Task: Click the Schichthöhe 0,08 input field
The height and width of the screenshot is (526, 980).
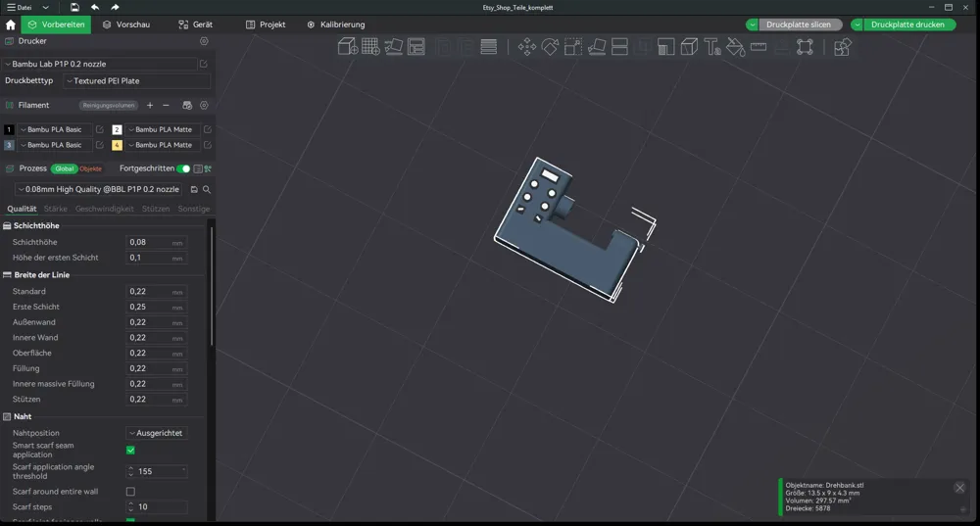Action: coord(156,242)
